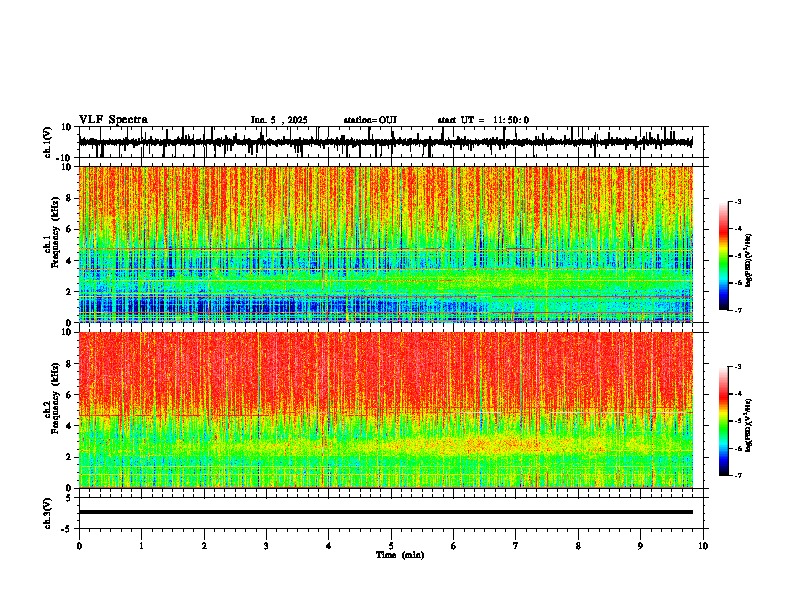Click the ch.3 voltage trace panel
Viewport: 792px width, 612px height.
click(393, 513)
